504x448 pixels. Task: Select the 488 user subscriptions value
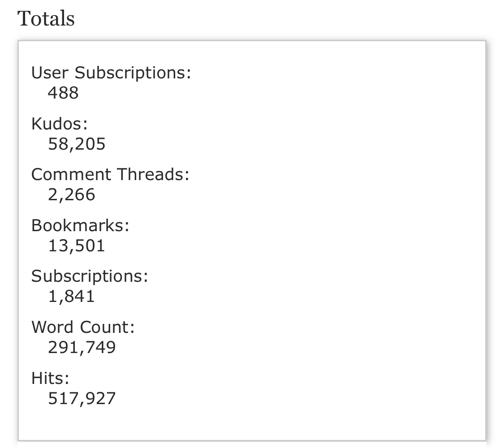pyautogui.click(x=63, y=93)
